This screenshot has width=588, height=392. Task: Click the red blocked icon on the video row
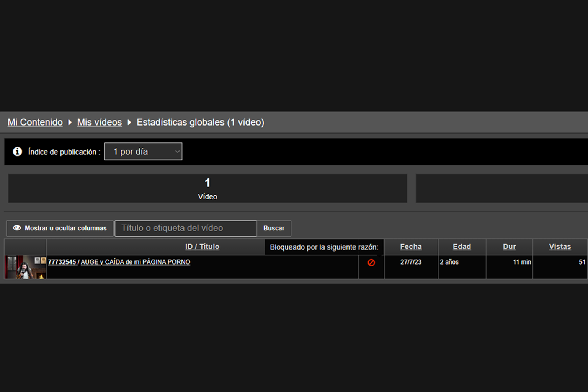371,263
